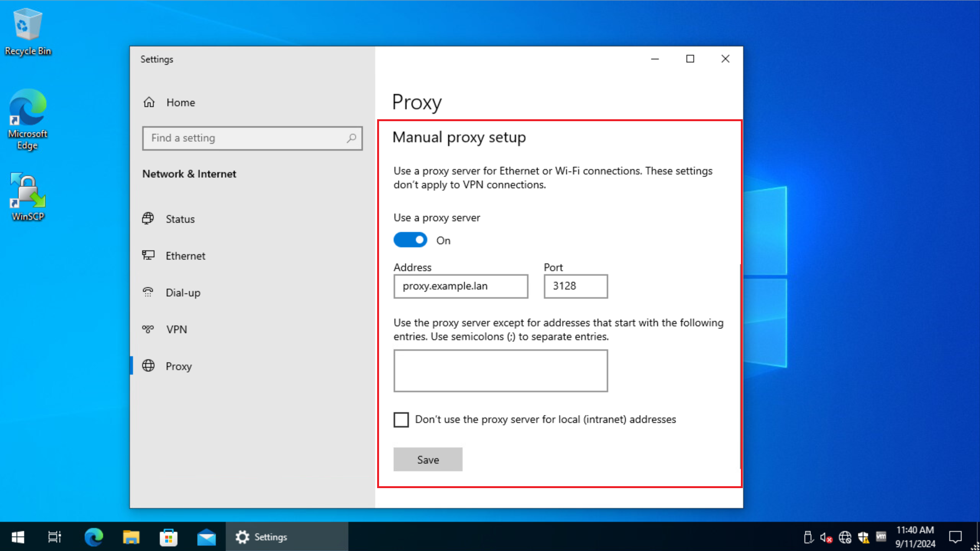Screen dimensions: 980x551
Task: Turn off Use a proxy server toggle
Action: click(410, 240)
